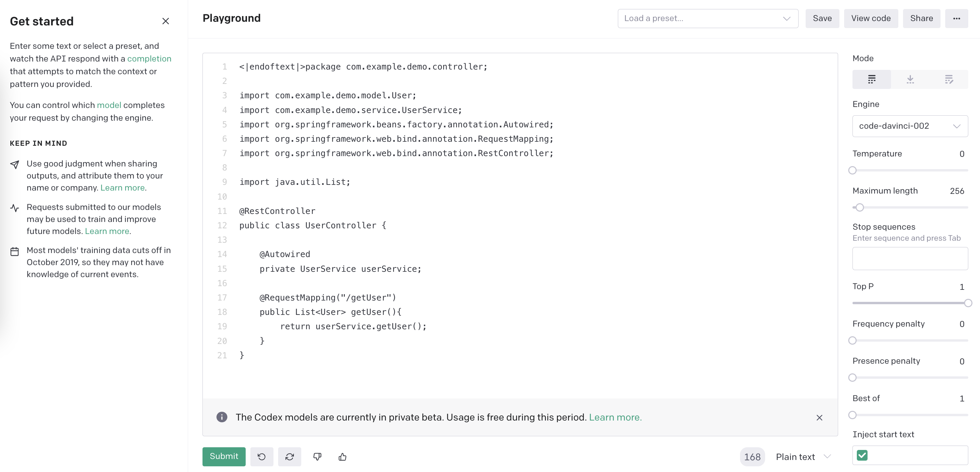This screenshot has height=472, width=980.
Task: Dismiss the Codex private beta notice
Action: coord(819,417)
